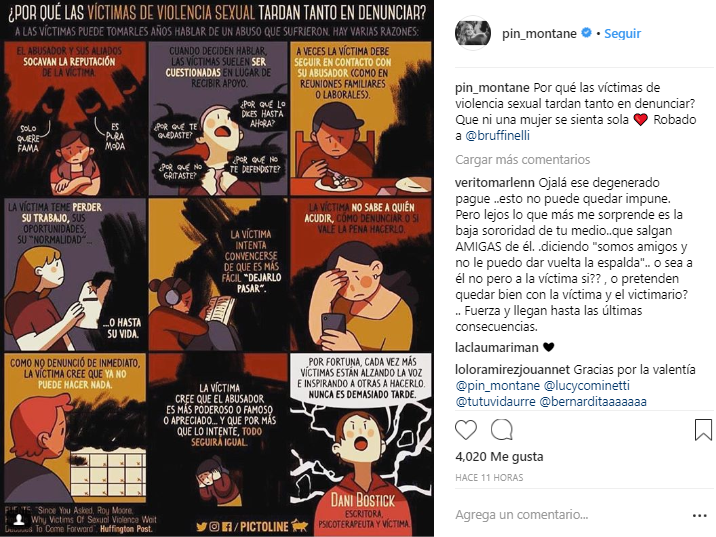The width and height of the screenshot is (716, 537).
Task: Open the @bruffinelli mention link
Action: pos(497,136)
